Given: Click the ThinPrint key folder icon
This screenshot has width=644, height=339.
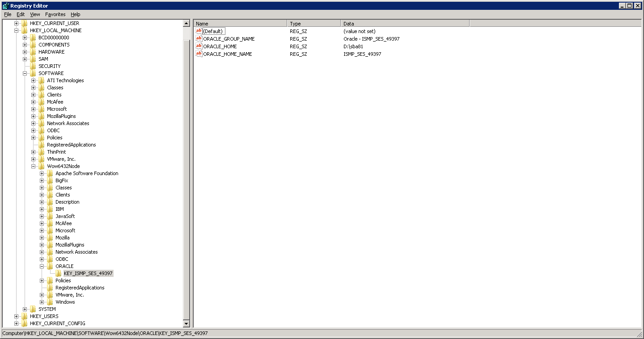Looking at the screenshot, I should (x=42, y=152).
